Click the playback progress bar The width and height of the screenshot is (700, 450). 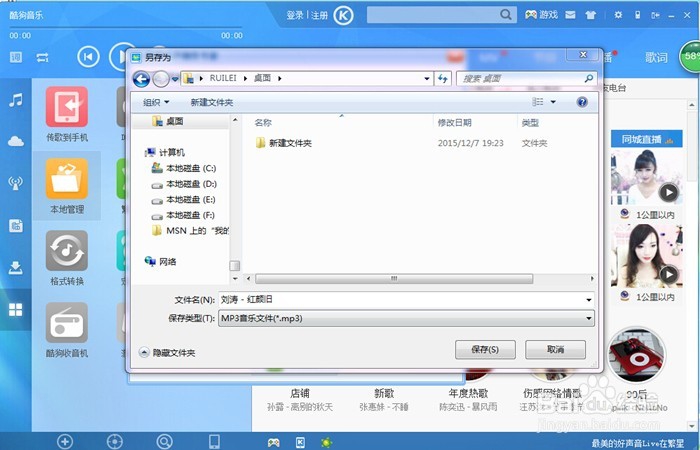pyautogui.click(x=125, y=28)
